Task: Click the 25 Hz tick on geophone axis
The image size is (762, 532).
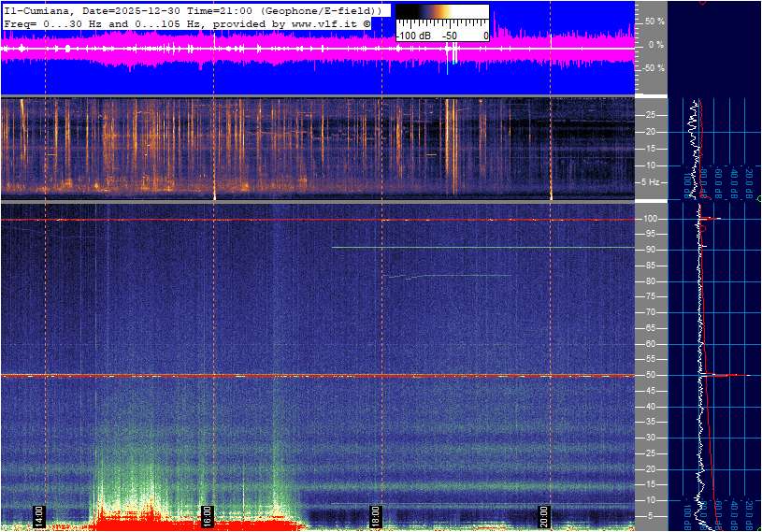Action: [x=650, y=115]
